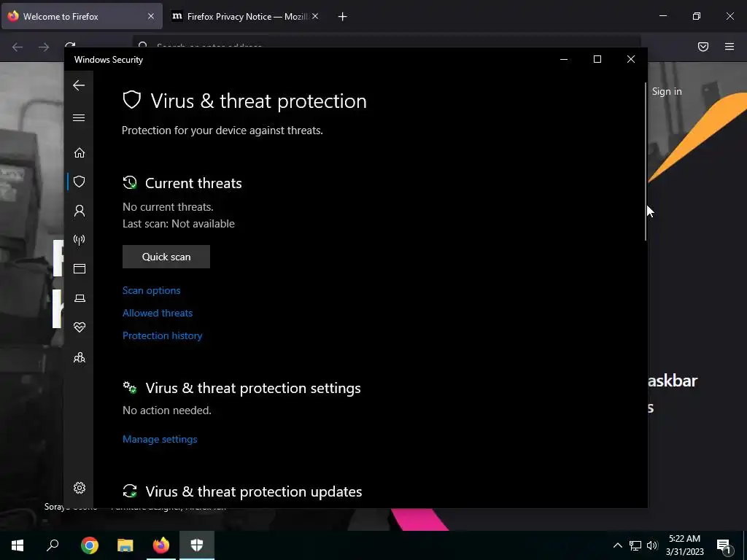Open Windows Security settings gear
Image resolution: width=747 pixels, height=560 pixels.
79,488
